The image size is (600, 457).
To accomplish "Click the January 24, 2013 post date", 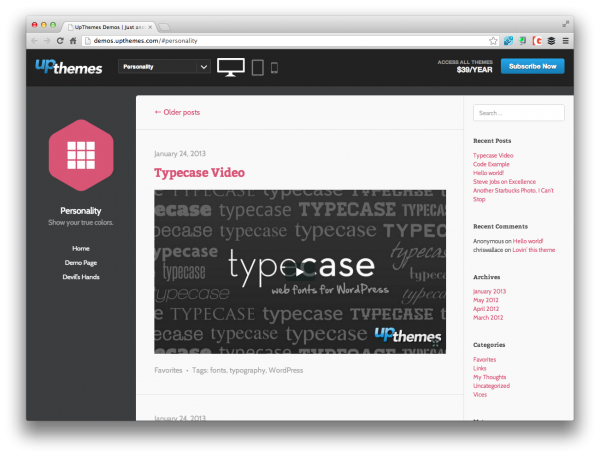I will tap(180, 153).
